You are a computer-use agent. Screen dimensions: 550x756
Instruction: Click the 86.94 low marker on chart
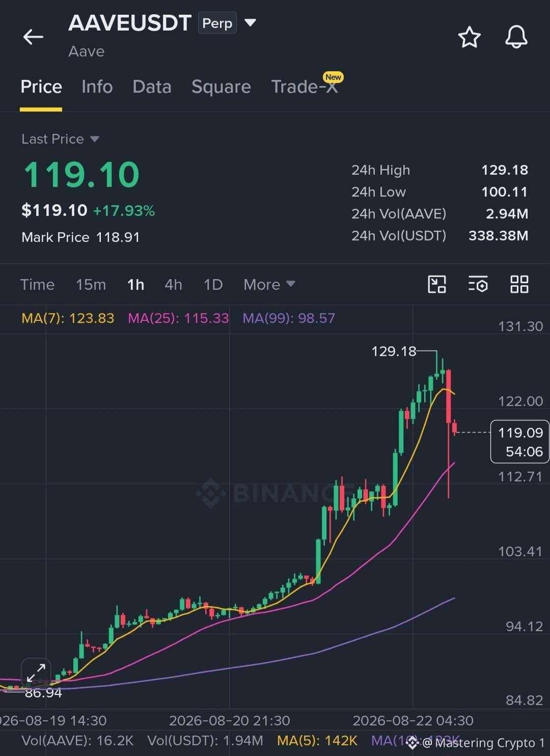43,693
